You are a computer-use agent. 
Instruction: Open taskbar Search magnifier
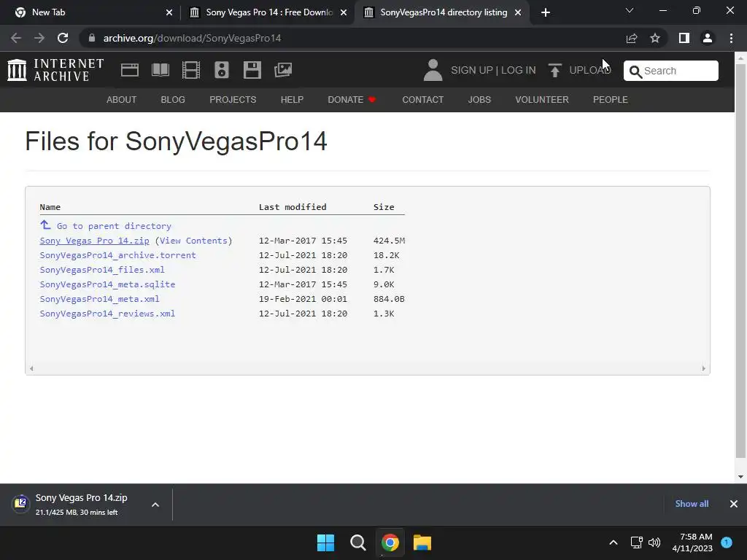[x=357, y=542]
